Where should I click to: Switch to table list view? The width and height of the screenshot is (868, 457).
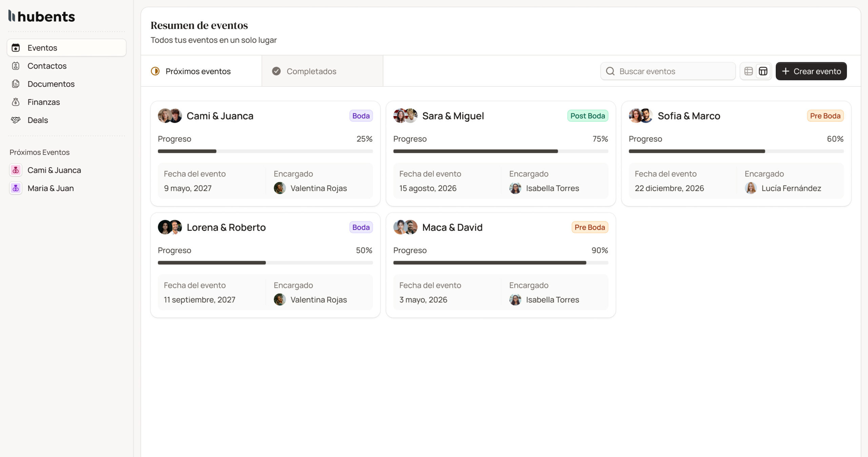pos(748,71)
